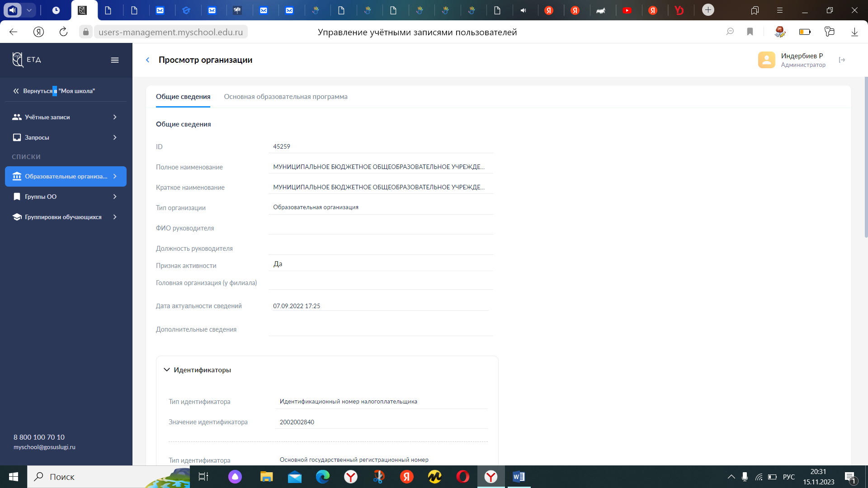
Task: Open Microsoft Word from the taskbar
Action: pos(519,477)
